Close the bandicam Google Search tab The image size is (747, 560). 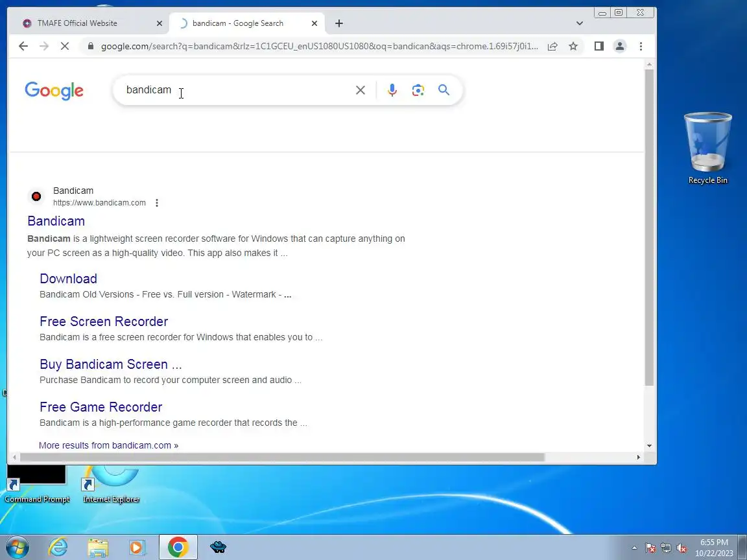(x=314, y=23)
